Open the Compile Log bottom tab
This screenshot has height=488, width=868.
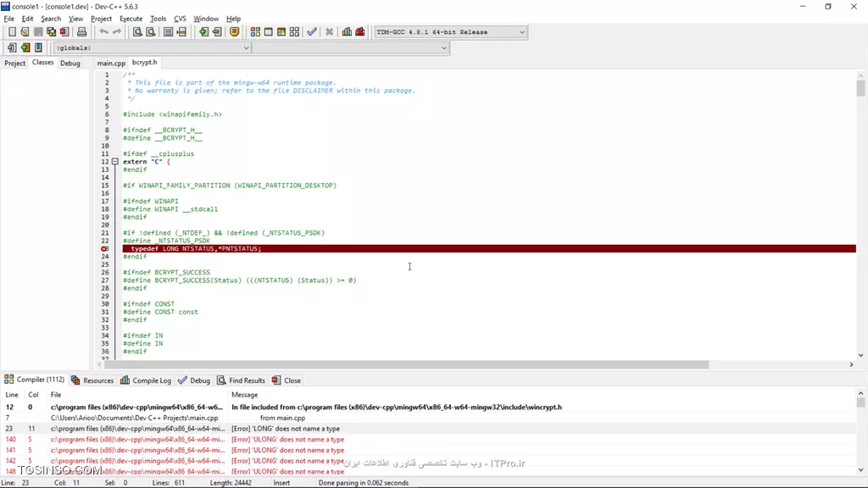(146, 380)
